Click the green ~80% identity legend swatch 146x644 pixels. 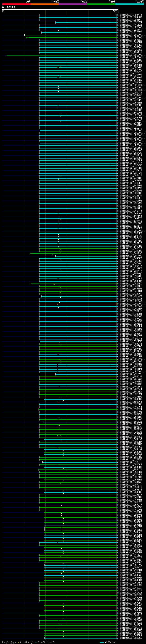click(101, 4)
